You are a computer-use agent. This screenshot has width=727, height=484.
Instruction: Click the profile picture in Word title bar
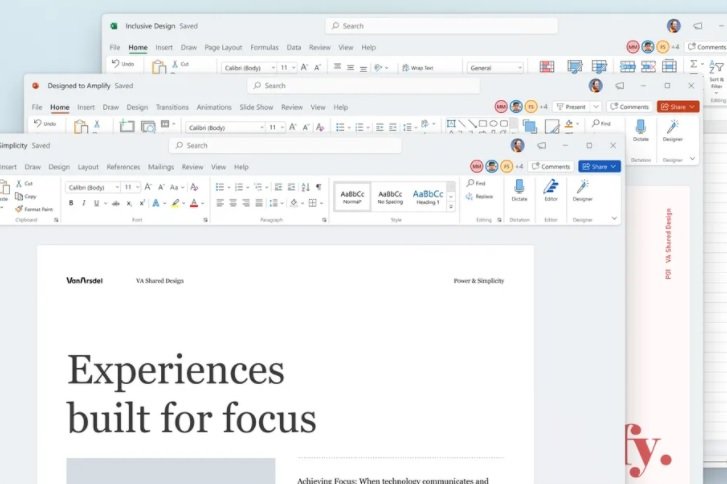pyautogui.click(x=517, y=146)
